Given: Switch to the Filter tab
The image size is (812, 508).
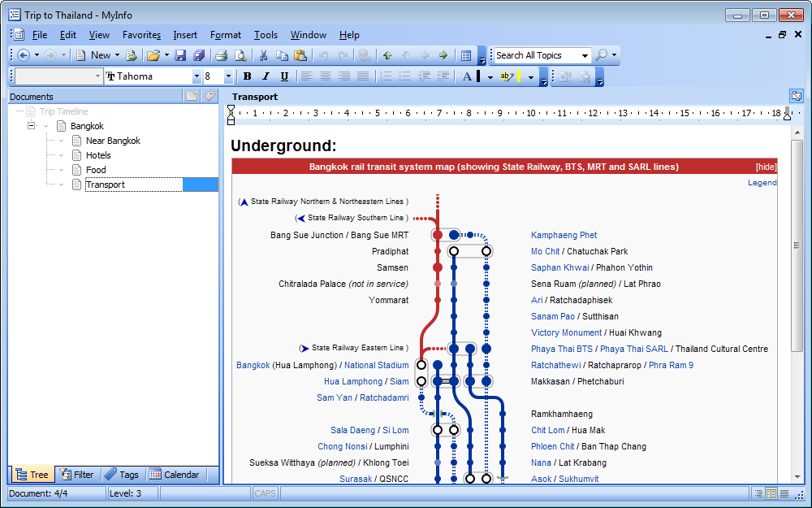Looking at the screenshot, I should pyautogui.click(x=76, y=475).
